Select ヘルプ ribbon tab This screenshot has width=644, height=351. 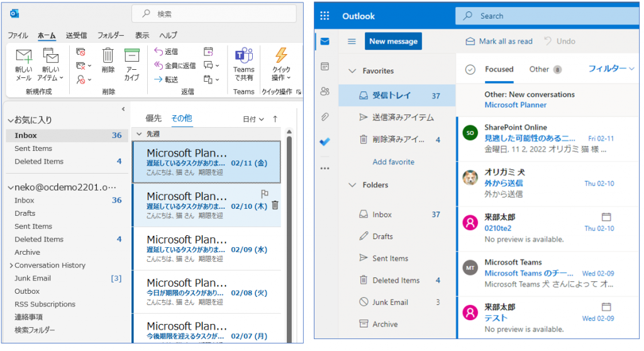pyautogui.click(x=168, y=35)
